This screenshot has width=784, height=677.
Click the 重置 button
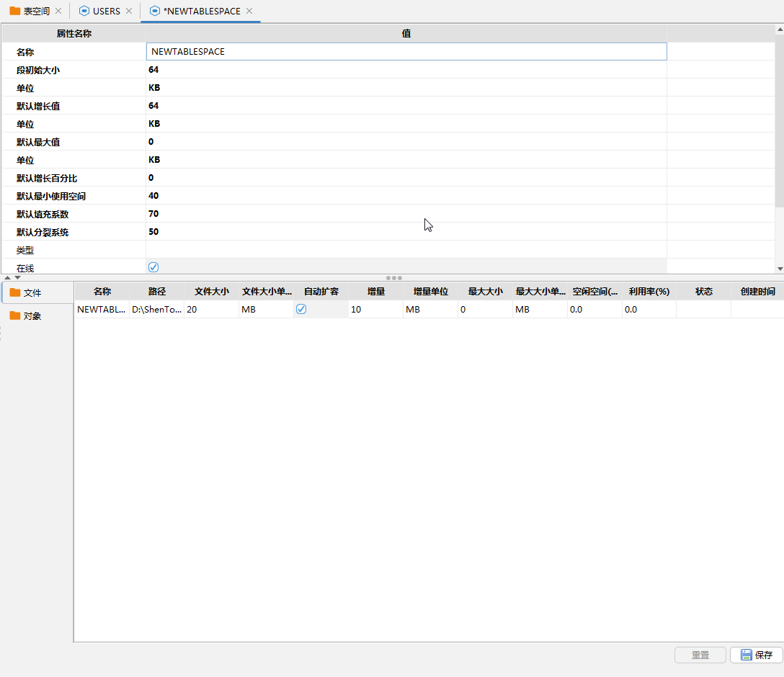coord(700,655)
